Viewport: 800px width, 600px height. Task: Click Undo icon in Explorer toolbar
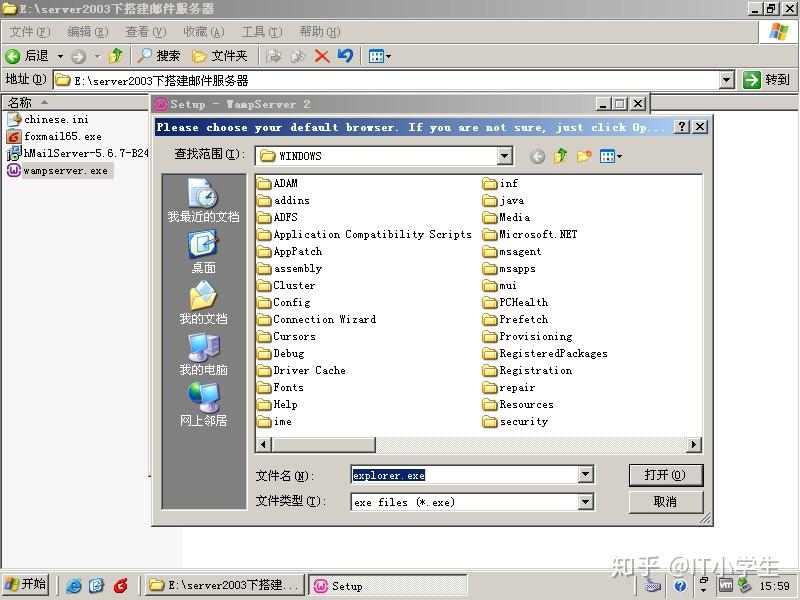coord(345,56)
